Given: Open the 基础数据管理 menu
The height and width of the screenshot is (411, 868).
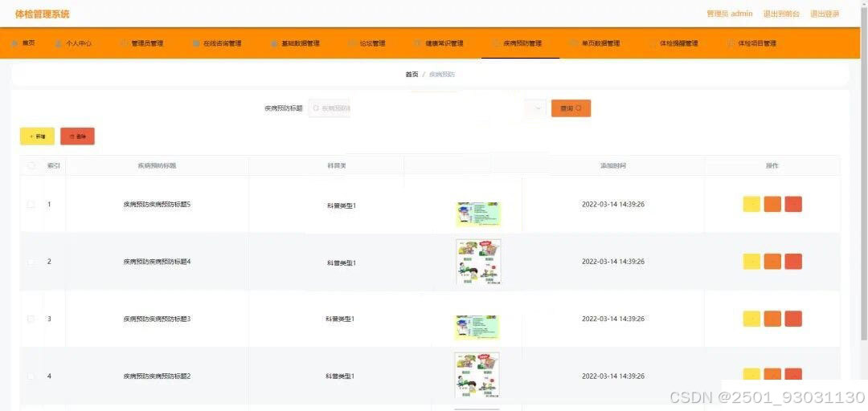Looking at the screenshot, I should point(296,43).
